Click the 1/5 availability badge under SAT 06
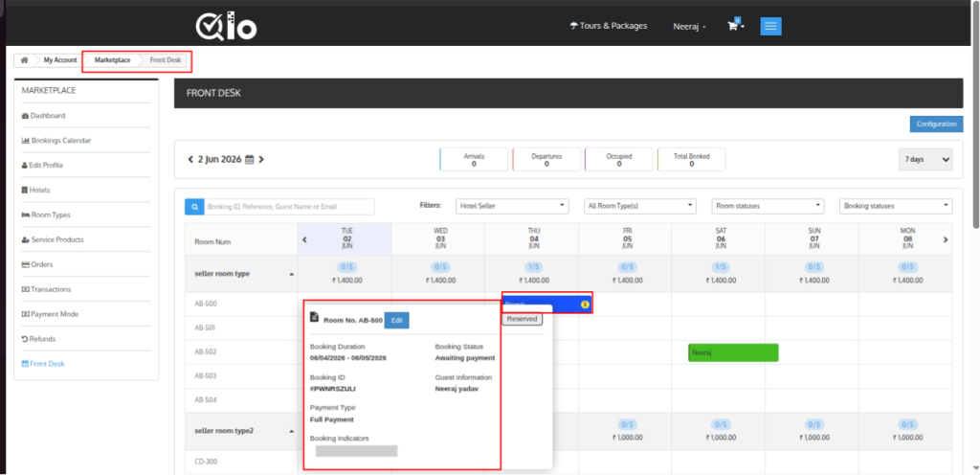Viewport: 980px width, 475px height. pyautogui.click(x=721, y=267)
